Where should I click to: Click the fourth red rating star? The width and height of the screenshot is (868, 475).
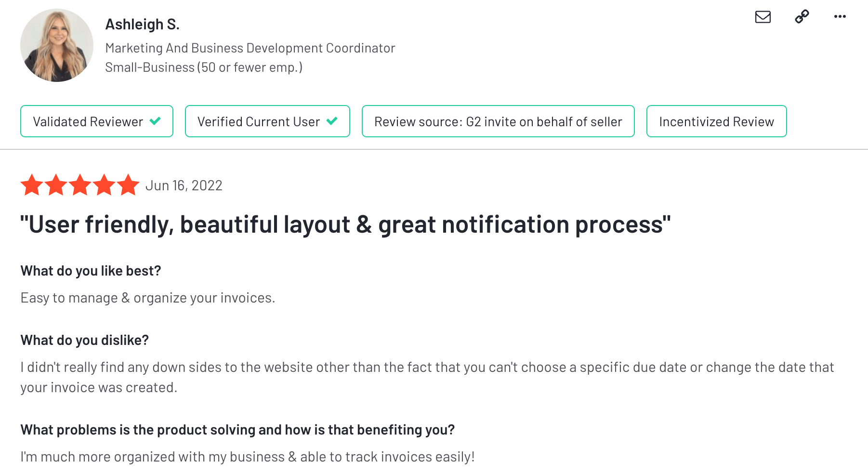pos(104,185)
